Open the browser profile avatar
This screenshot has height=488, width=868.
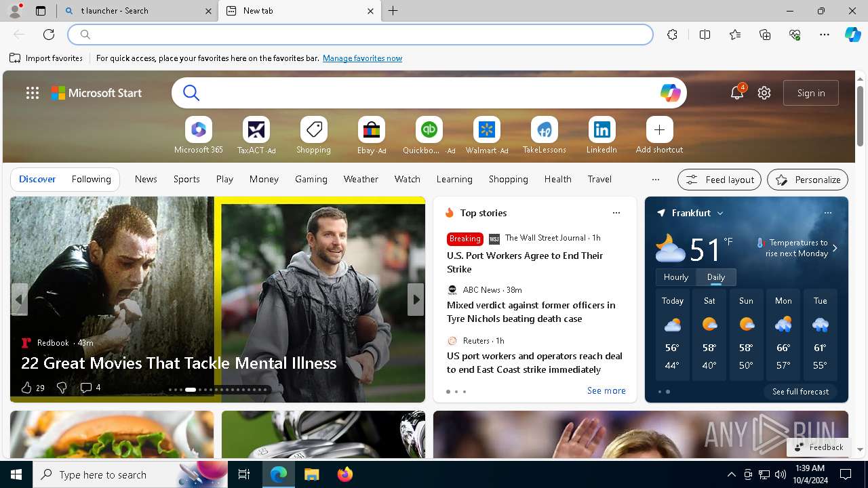coord(14,11)
